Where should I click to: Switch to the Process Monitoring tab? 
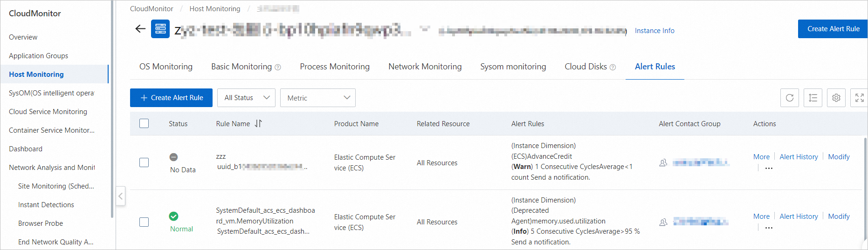334,67
